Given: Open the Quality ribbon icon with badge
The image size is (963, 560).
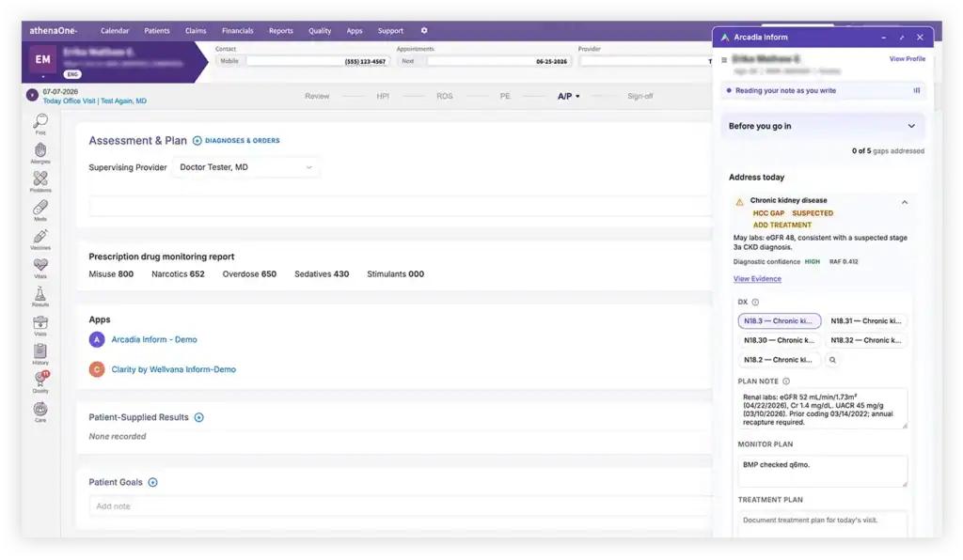Looking at the screenshot, I should pyautogui.click(x=40, y=382).
